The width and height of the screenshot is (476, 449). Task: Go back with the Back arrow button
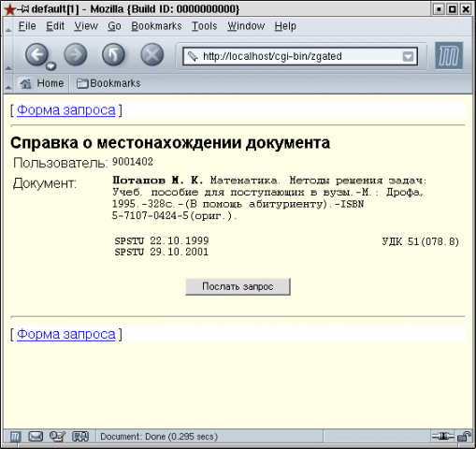click(x=36, y=55)
